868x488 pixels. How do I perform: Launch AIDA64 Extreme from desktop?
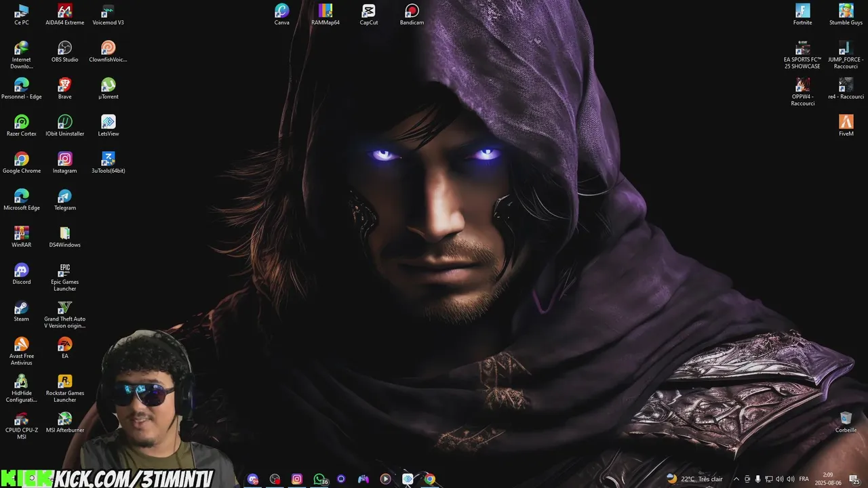tap(65, 14)
